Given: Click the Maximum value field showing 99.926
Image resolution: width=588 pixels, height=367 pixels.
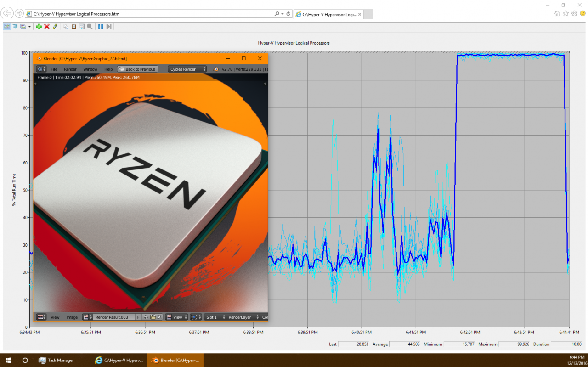Looking at the screenshot, I should tap(514, 344).
